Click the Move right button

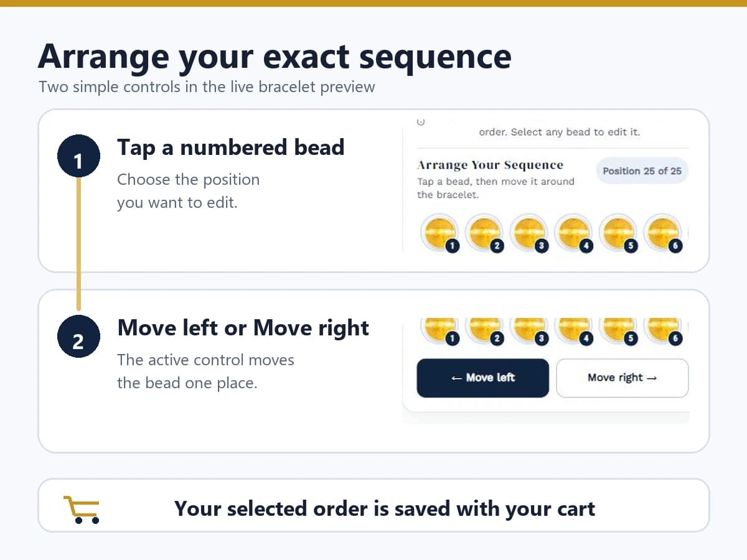(x=622, y=378)
